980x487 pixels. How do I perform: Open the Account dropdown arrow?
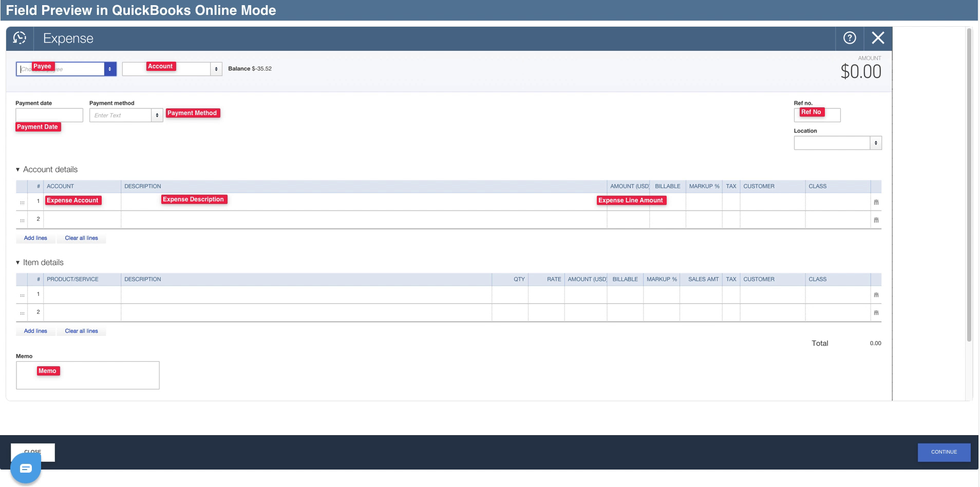coord(216,69)
